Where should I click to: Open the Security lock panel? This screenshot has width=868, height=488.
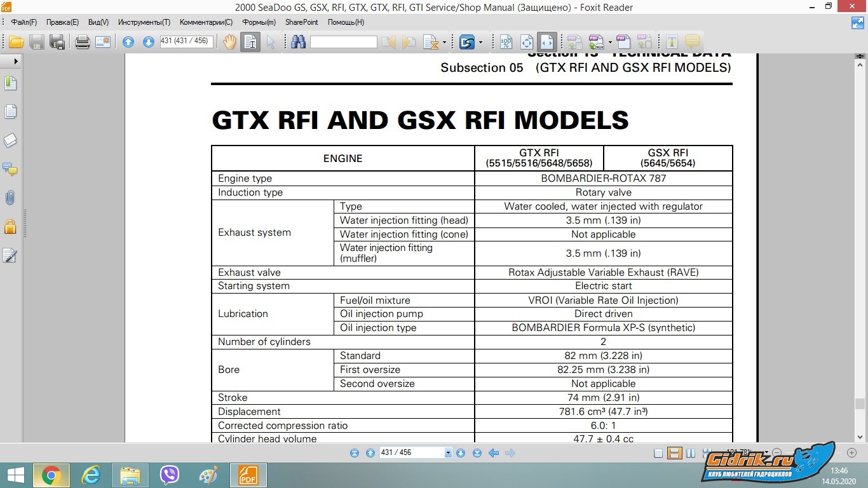[x=10, y=226]
